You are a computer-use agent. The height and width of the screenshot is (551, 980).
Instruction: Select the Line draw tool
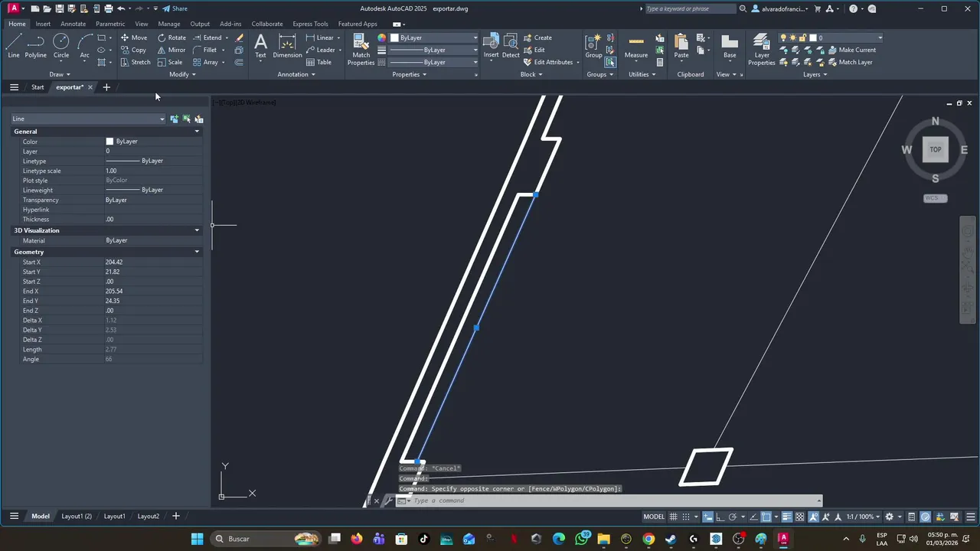coord(14,46)
